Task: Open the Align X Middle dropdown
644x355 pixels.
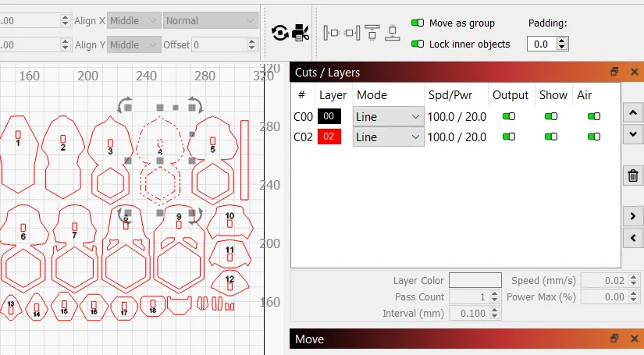Action: point(133,20)
